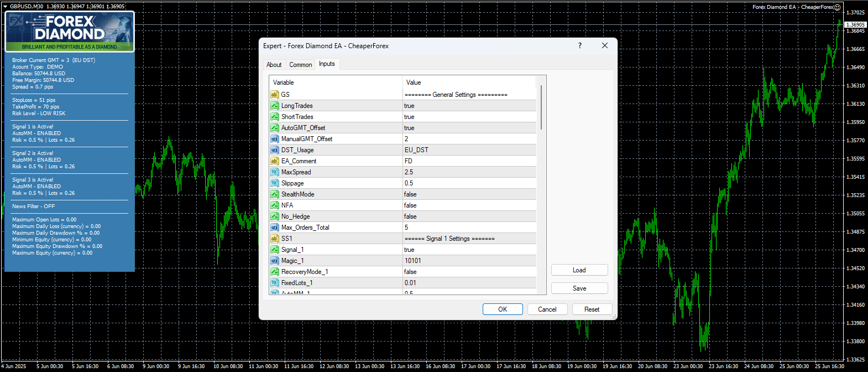The width and height of the screenshot is (868, 372).
Task: Click the Max_Orders_Total value 5
Action: coord(406,228)
